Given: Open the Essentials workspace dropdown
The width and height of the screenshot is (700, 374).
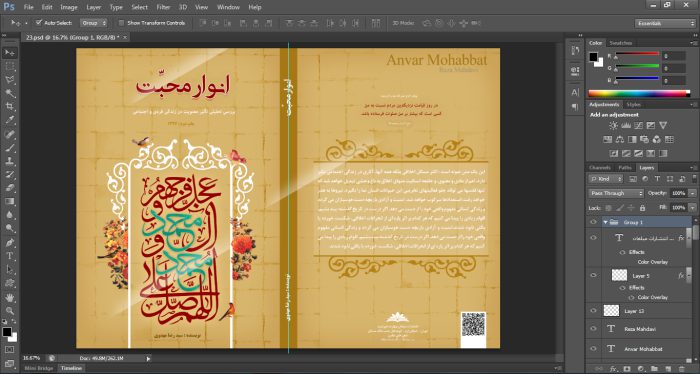Looking at the screenshot, I should pos(665,23).
